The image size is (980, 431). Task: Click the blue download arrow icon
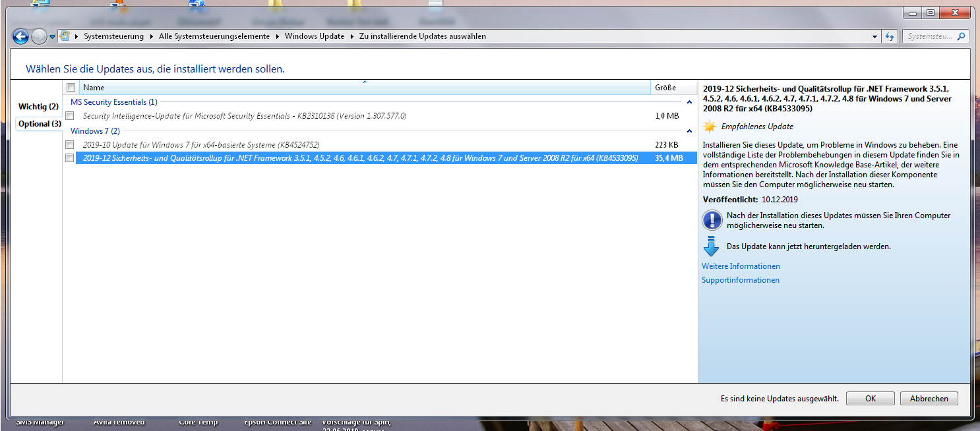(x=711, y=246)
